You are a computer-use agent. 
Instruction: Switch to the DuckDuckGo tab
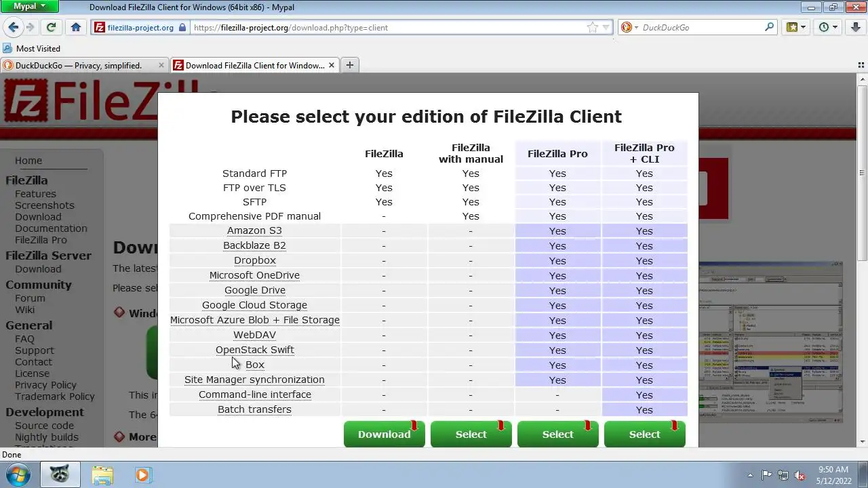click(x=84, y=66)
